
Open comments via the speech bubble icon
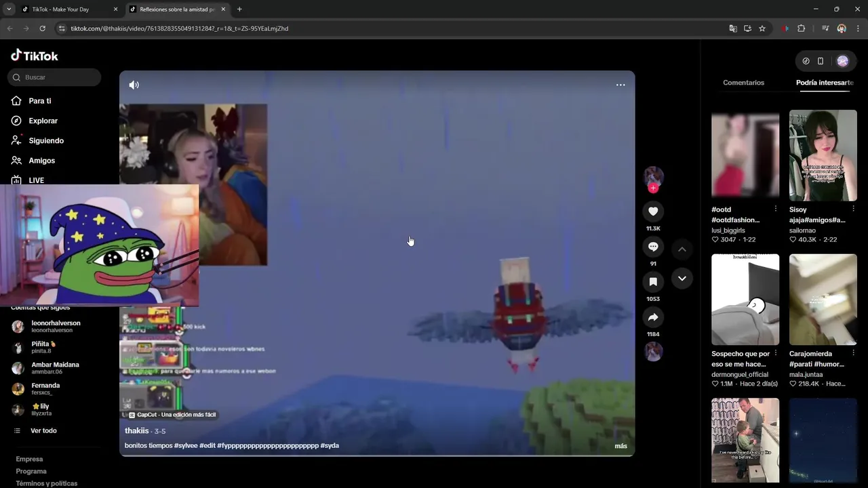tap(653, 247)
